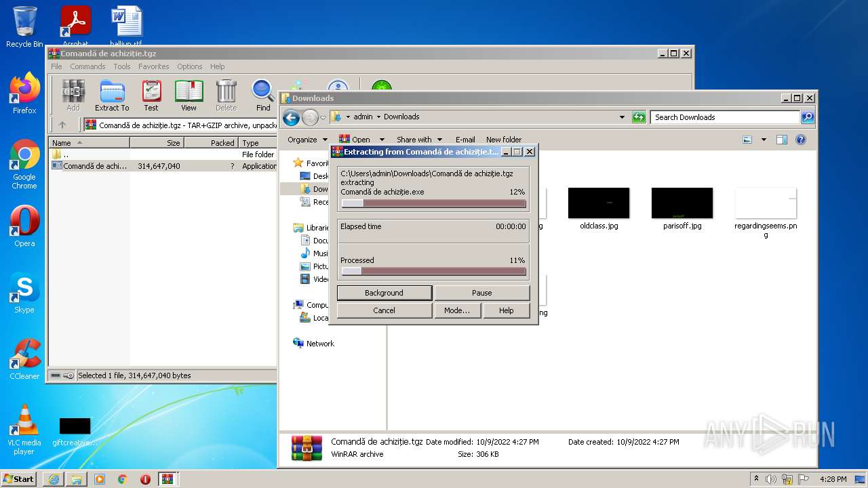
Task: Click the clock showing 4:28 PM
Action: click(833, 479)
